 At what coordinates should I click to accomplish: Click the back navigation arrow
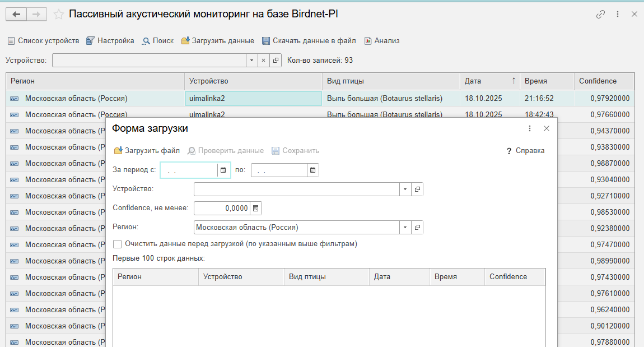coord(16,15)
